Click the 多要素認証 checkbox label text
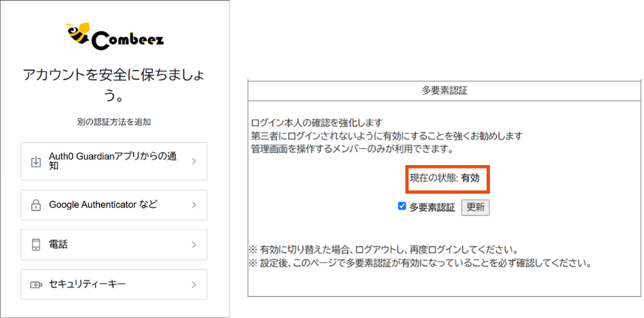 point(432,207)
